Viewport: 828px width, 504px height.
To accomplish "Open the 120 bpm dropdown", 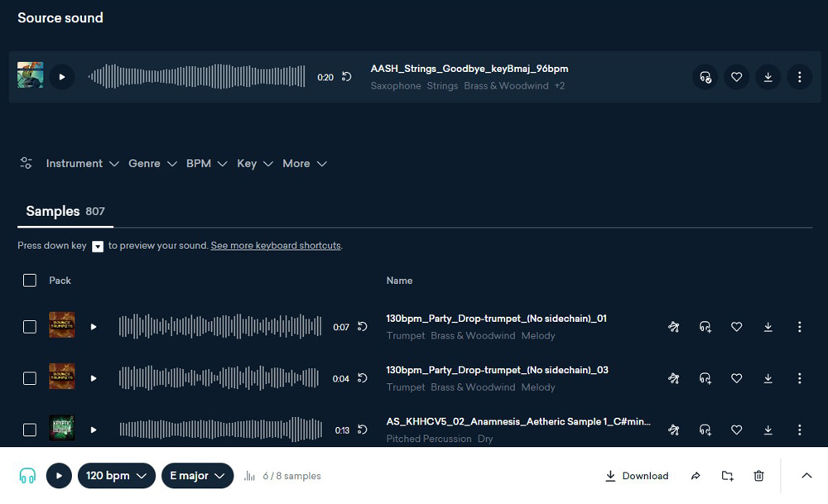I will pyautogui.click(x=116, y=476).
